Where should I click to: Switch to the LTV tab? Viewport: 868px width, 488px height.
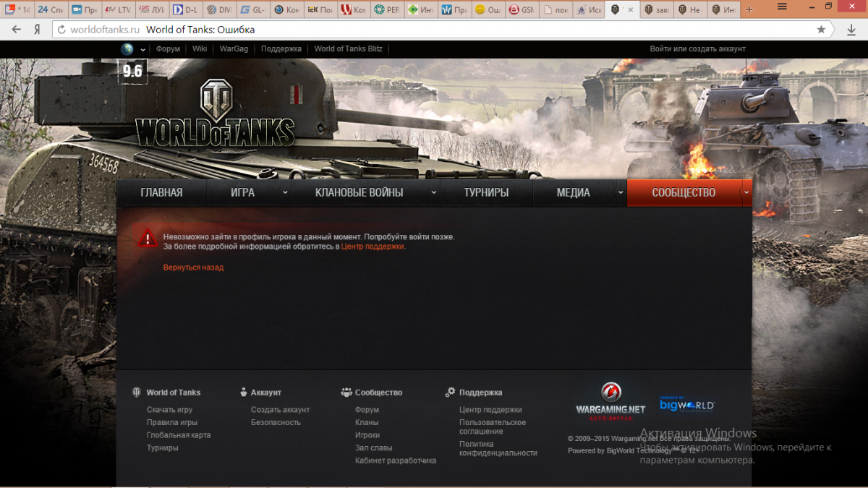(x=118, y=10)
